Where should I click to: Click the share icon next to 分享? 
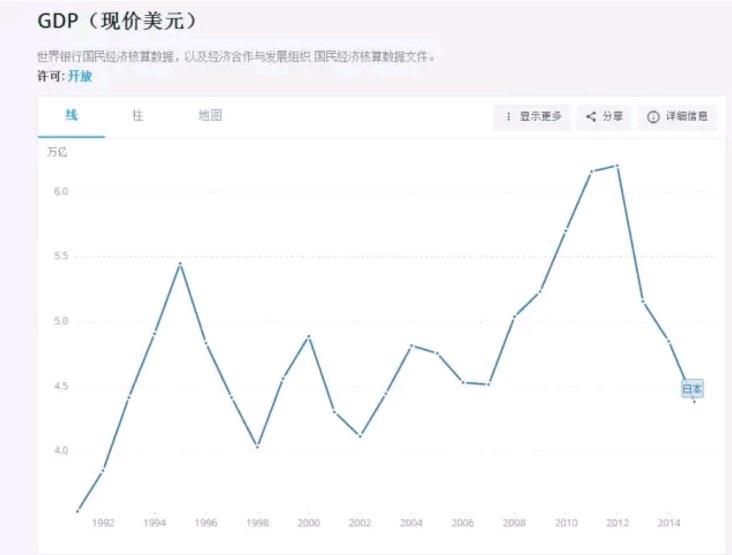click(591, 117)
